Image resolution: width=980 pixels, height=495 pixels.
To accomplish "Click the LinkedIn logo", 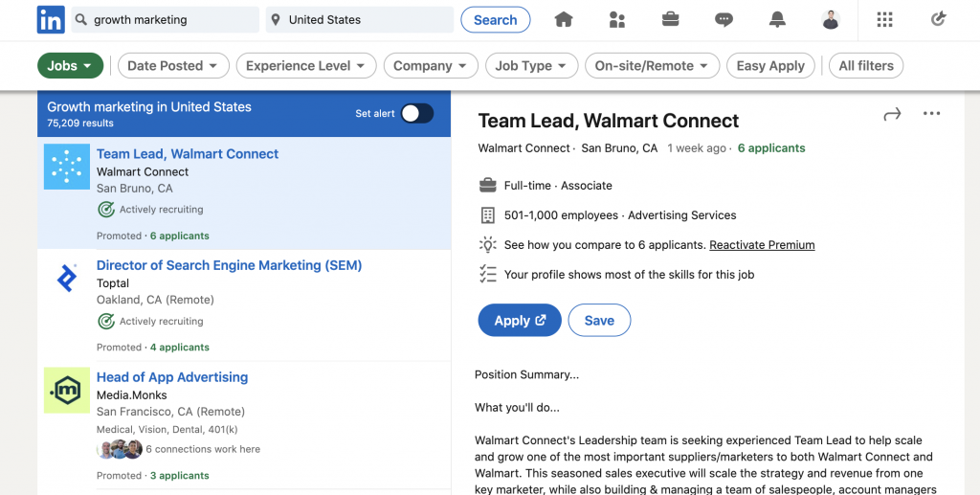I will [x=51, y=19].
